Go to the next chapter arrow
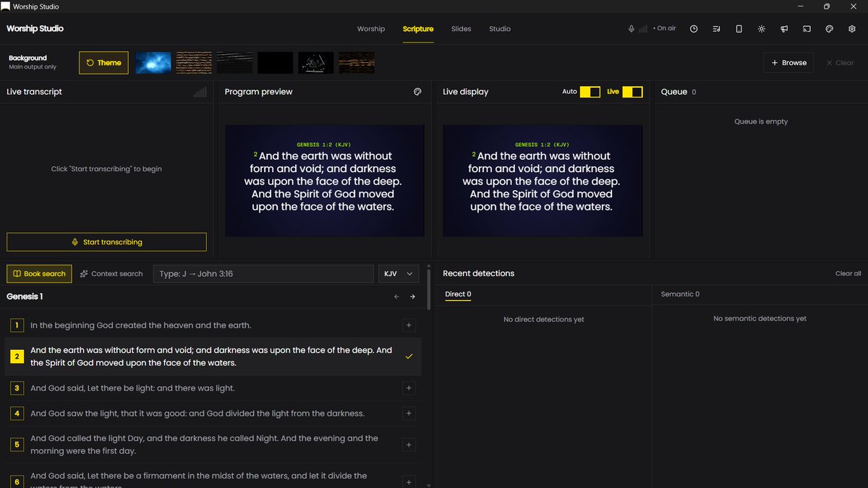Image resolution: width=868 pixels, height=488 pixels. pyautogui.click(x=412, y=296)
